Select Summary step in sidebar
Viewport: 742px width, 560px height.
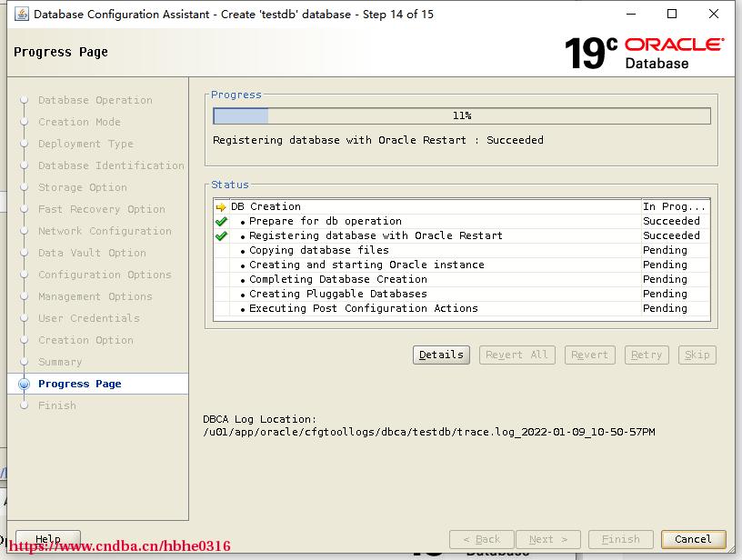pyautogui.click(x=60, y=362)
